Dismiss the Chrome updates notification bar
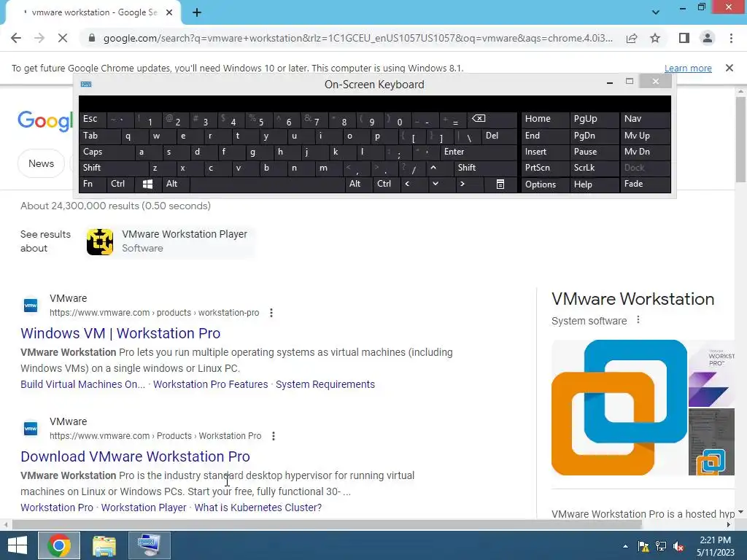 point(729,68)
